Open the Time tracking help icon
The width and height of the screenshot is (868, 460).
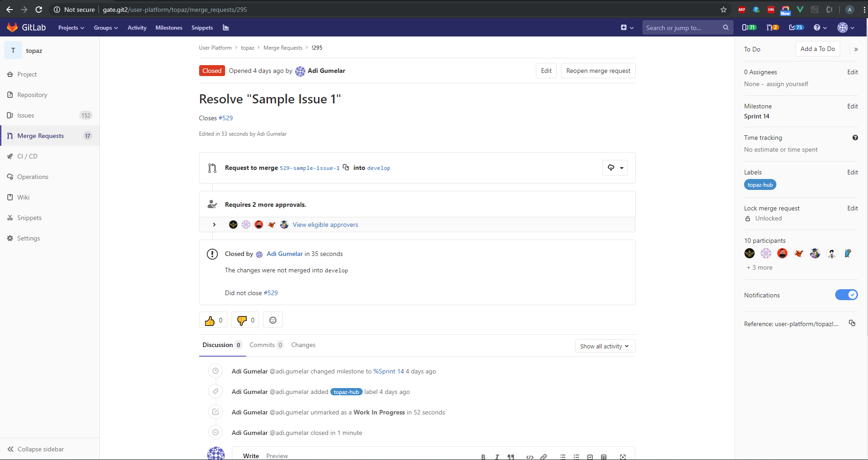pos(855,138)
